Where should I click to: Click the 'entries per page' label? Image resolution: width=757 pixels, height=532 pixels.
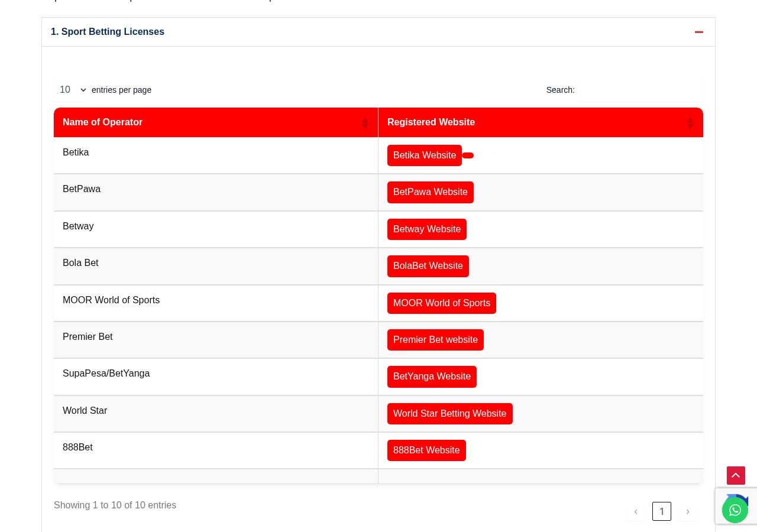click(121, 90)
